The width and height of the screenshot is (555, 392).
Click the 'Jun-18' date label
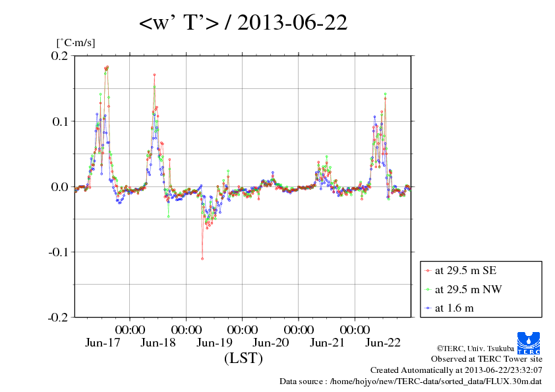pyautogui.click(x=158, y=343)
